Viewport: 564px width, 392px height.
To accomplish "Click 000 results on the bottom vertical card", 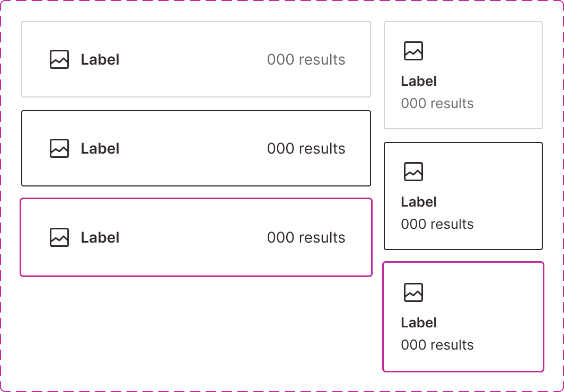I will 437,345.
